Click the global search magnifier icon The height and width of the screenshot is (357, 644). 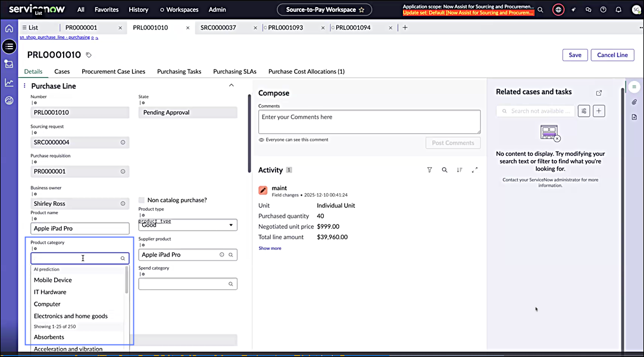(540, 10)
